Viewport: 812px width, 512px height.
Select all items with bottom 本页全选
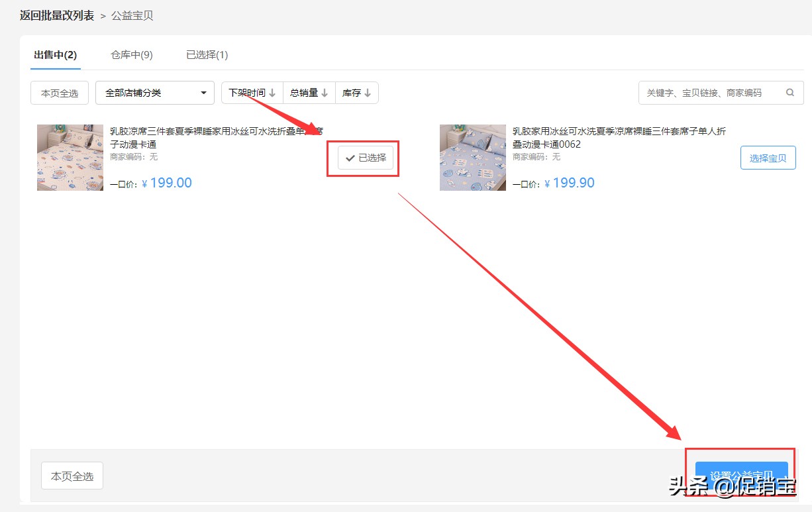[x=72, y=476]
